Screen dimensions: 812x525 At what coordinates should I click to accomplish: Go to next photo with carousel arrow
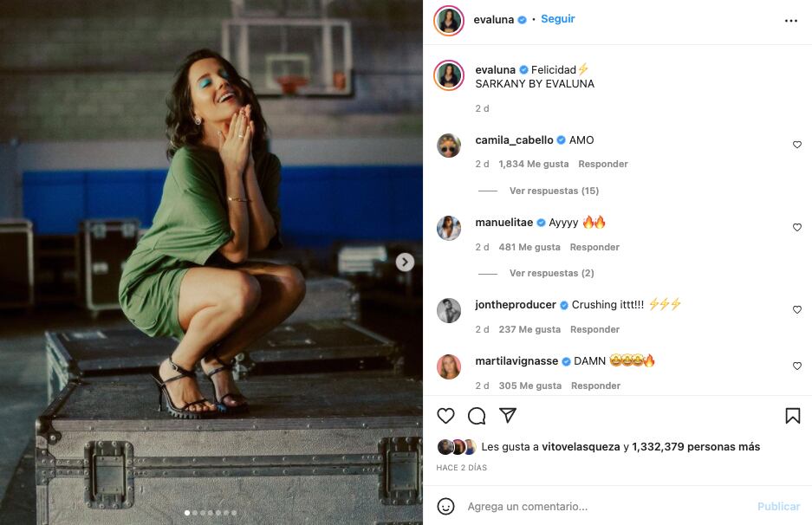pyautogui.click(x=405, y=262)
